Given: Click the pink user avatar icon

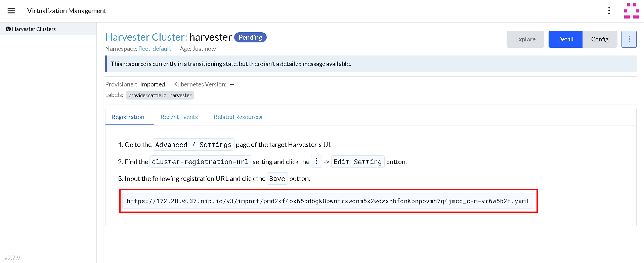Looking at the screenshot, I should tap(632, 11).
